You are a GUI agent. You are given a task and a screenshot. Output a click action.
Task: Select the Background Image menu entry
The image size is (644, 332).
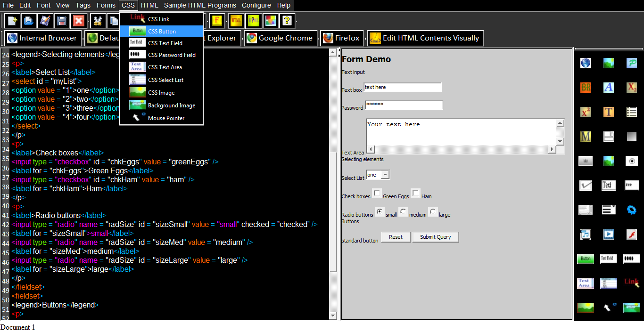[171, 105]
